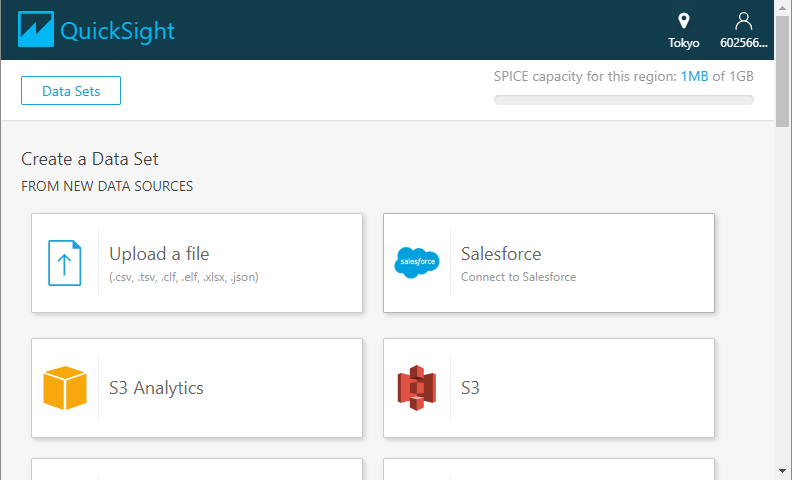Click the QuickSight logo icon
This screenshot has height=480, width=792.
35,30
